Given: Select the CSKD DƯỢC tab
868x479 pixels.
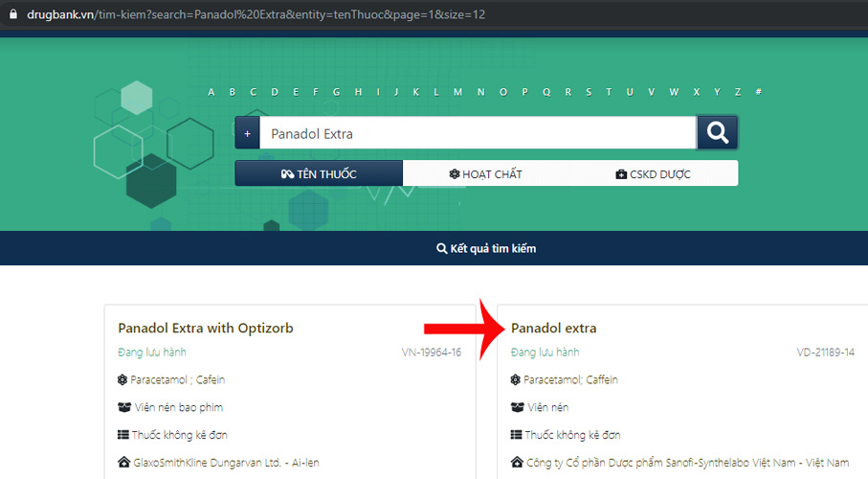Looking at the screenshot, I should pyautogui.click(x=654, y=174).
